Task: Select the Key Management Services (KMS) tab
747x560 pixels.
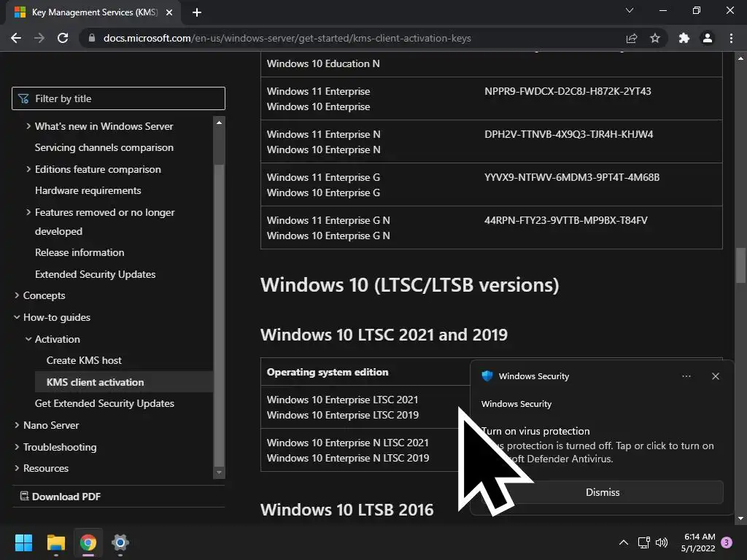Action: 94,12
